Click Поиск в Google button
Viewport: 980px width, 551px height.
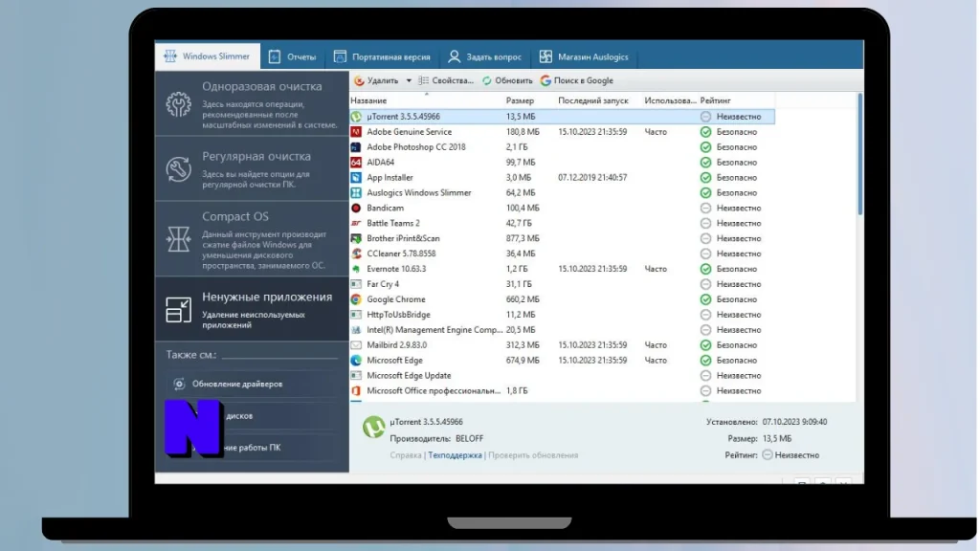coord(577,80)
